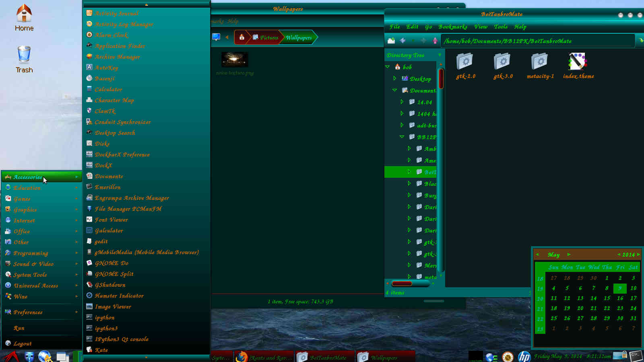
Task: Open the Games submenu
Action: pos(42,199)
